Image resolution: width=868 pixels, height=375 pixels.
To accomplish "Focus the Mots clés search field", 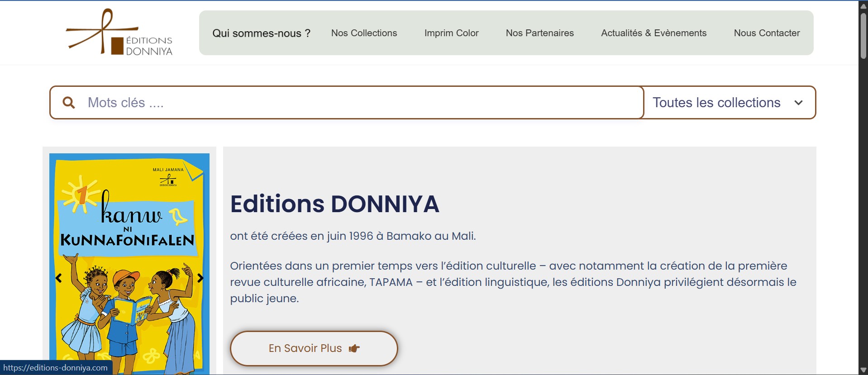I will pyautogui.click(x=353, y=103).
